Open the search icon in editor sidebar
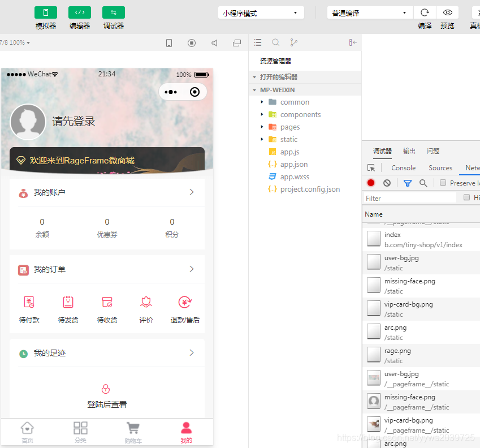The width and height of the screenshot is (480, 448). click(x=276, y=42)
